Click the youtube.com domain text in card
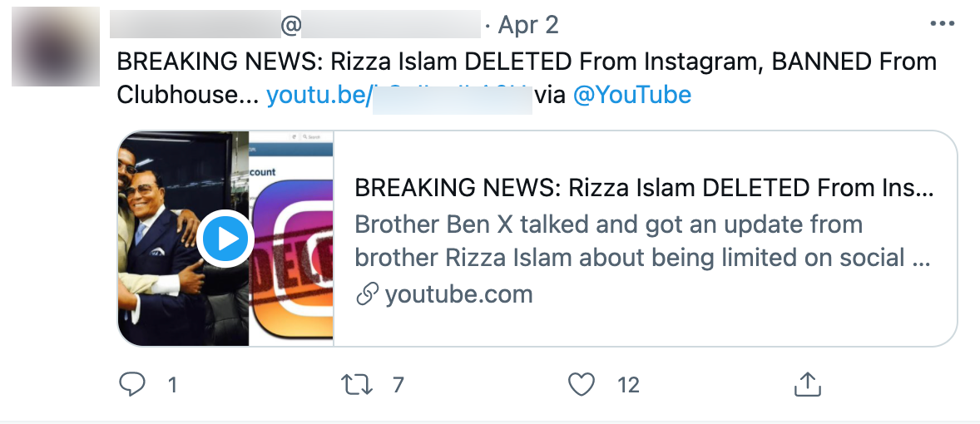 [x=458, y=294]
